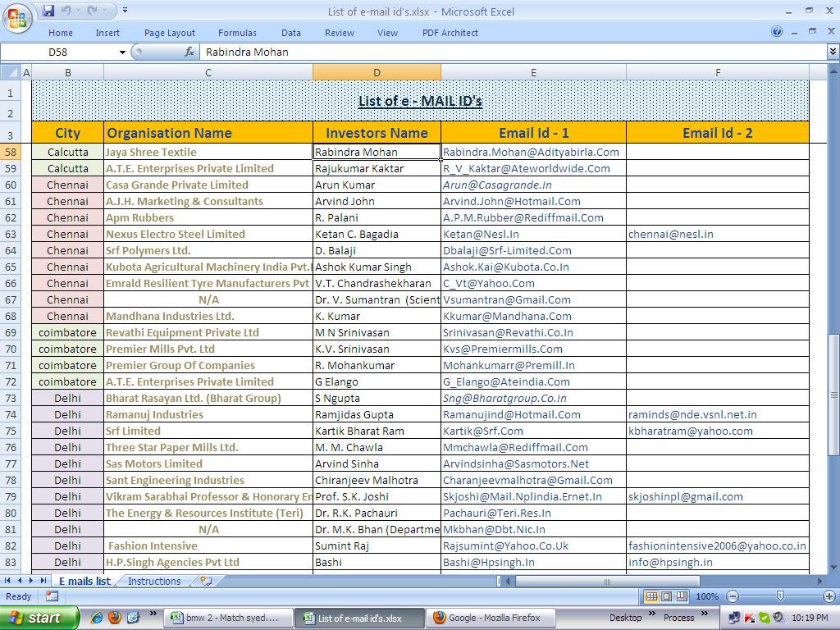Image resolution: width=840 pixels, height=630 pixels.
Task: Open the Undo history dropdown arrow
Action: [76, 10]
